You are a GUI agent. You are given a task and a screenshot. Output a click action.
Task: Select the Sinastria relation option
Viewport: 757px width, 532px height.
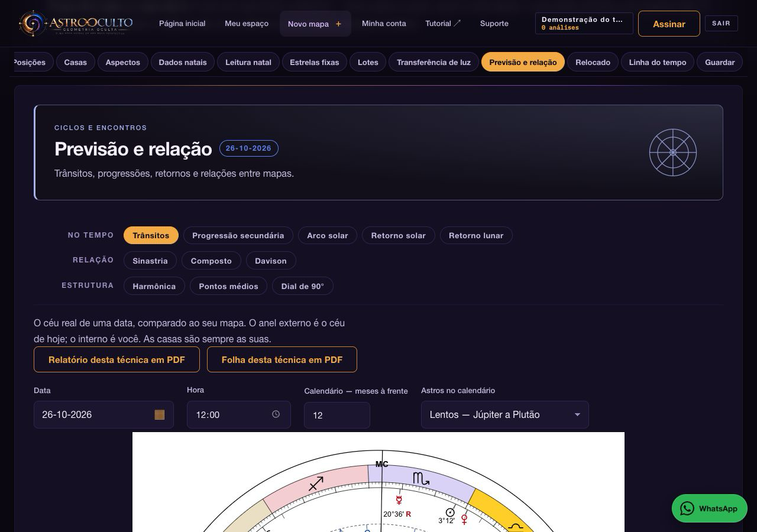click(150, 261)
